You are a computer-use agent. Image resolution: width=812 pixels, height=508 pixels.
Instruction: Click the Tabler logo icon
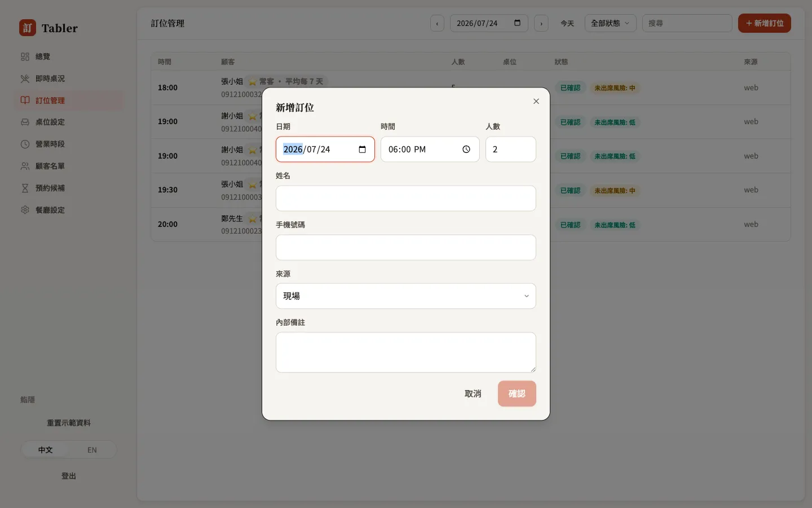[x=28, y=28]
